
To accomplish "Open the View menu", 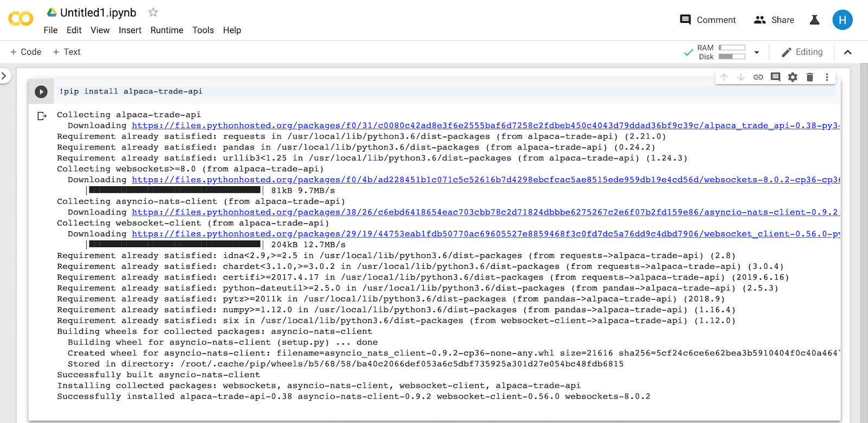I will (x=100, y=30).
